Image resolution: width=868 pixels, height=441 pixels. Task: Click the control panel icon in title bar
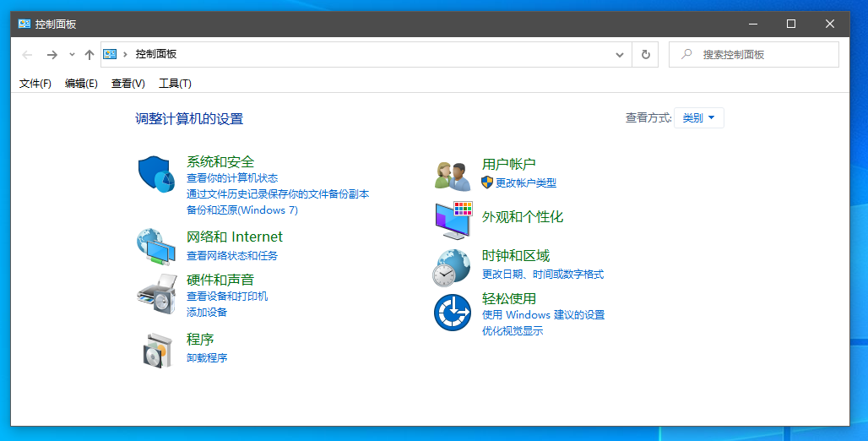[x=24, y=24]
